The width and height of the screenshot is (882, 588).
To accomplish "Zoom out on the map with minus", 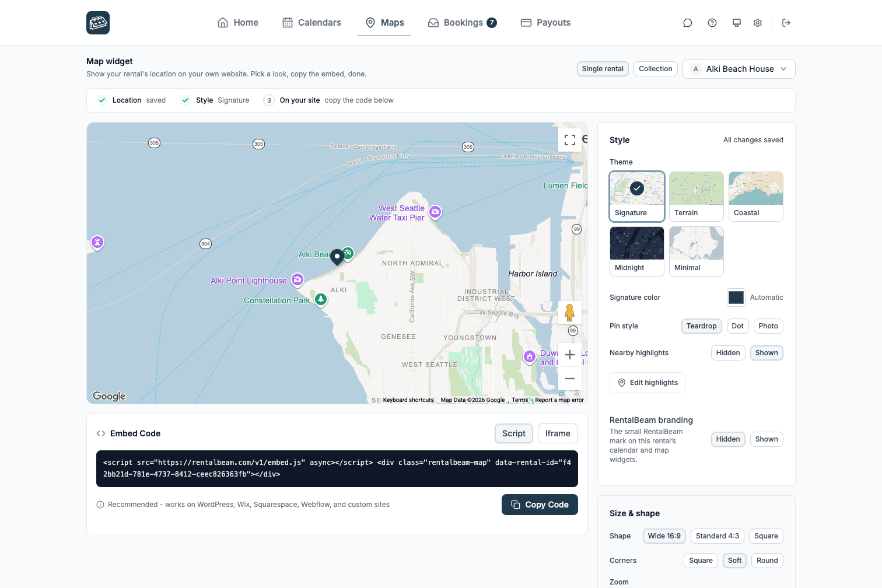I will click(x=570, y=379).
